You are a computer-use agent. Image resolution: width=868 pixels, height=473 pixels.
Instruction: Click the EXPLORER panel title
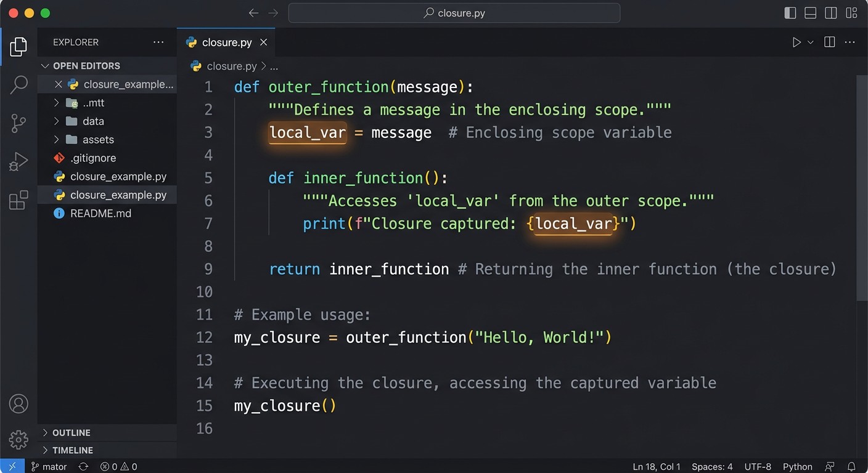[x=76, y=42]
